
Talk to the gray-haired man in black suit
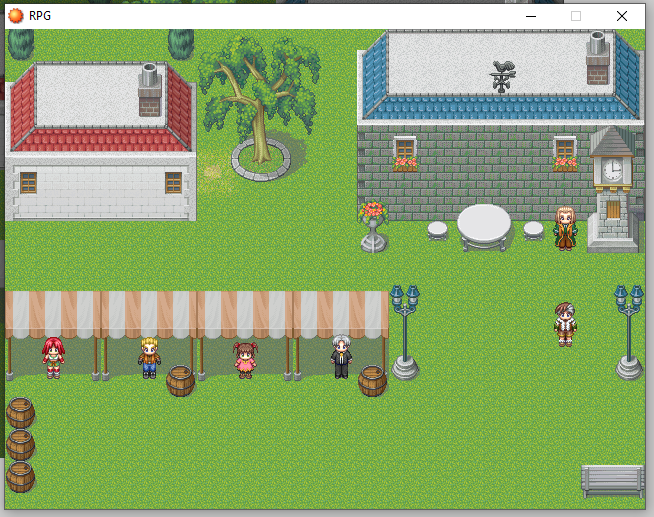coord(341,356)
